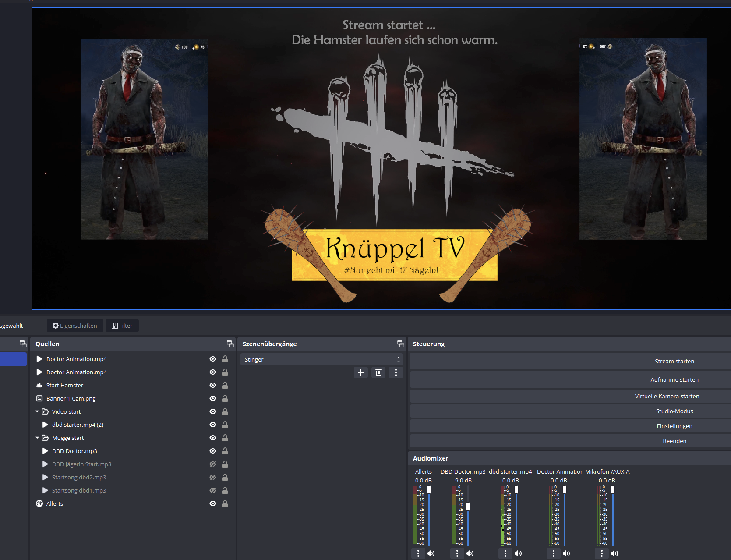Toggle lock on Banner 1 Cam.png source
The height and width of the screenshot is (560, 731).
coord(225,398)
